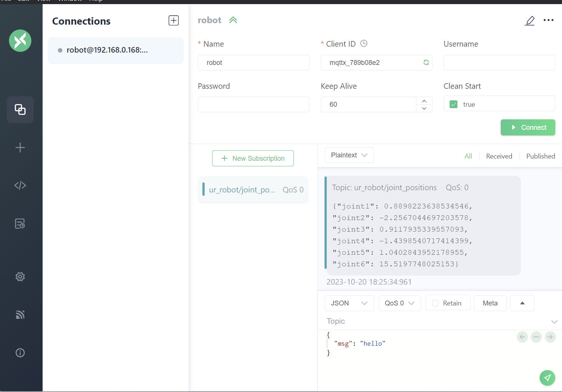Click the New Subscription button

pos(253,159)
